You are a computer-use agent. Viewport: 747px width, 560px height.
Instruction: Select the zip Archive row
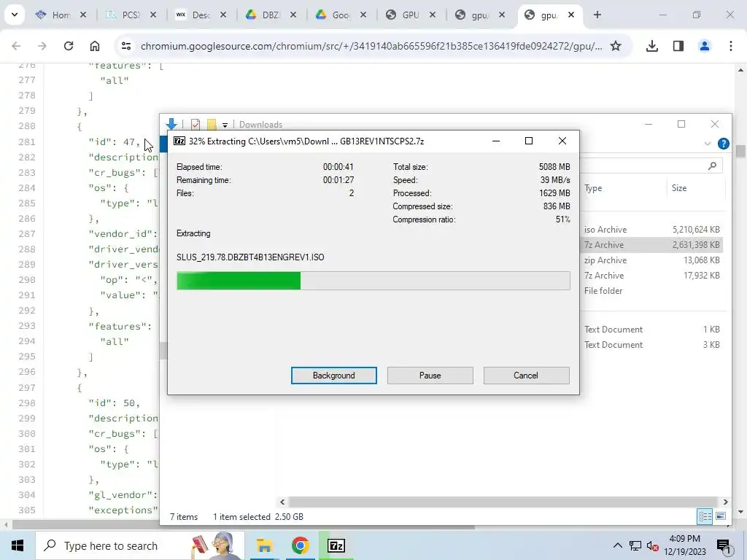pos(651,260)
